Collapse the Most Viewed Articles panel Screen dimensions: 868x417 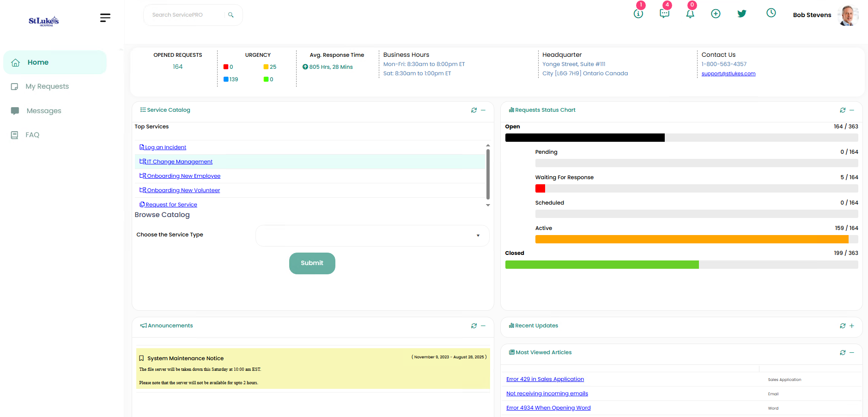[x=852, y=353]
